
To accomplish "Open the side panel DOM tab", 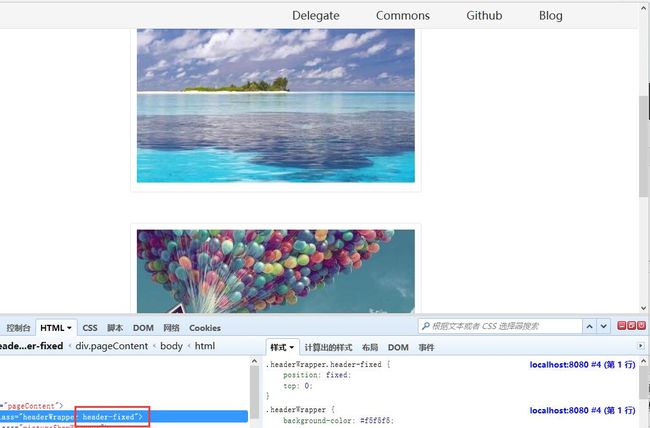I will pos(398,347).
